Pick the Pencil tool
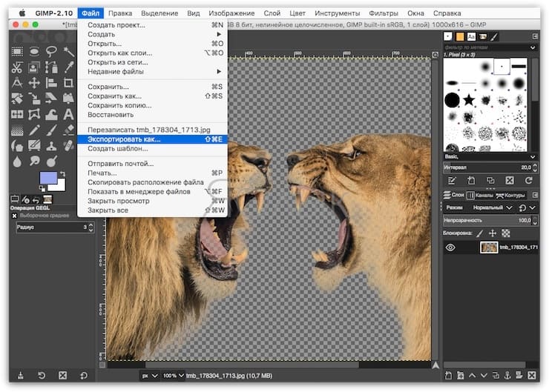 34,130
